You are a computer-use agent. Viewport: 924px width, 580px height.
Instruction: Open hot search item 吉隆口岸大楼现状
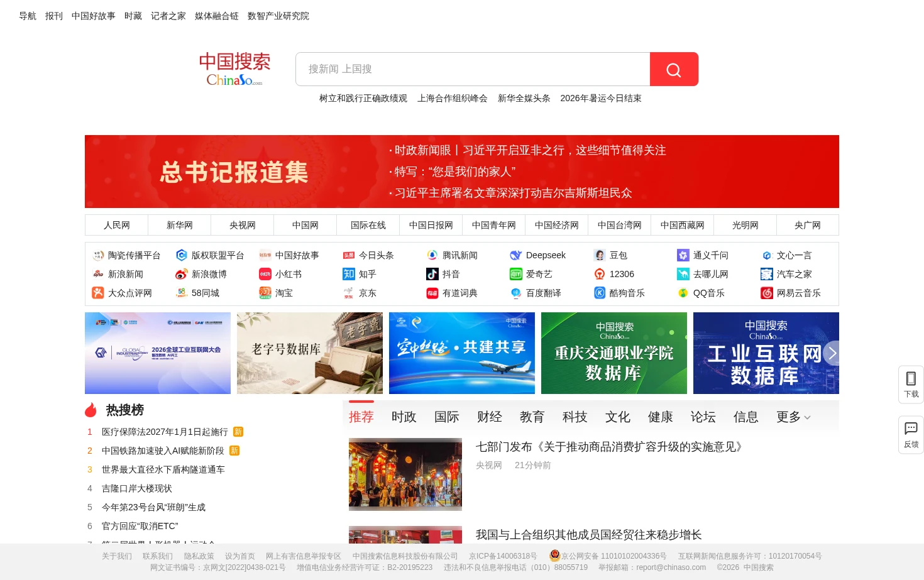coord(137,488)
